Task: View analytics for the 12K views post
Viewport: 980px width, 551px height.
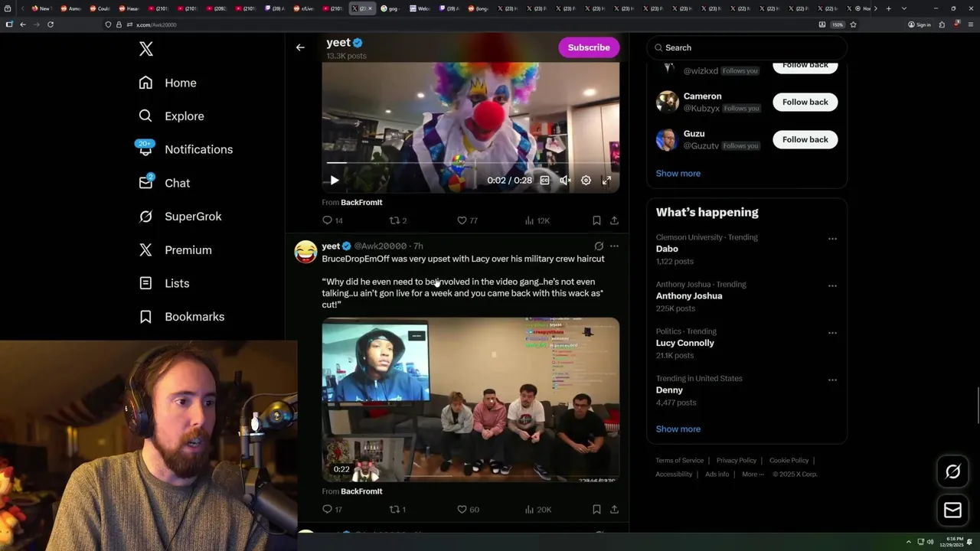Action: tap(537, 220)
